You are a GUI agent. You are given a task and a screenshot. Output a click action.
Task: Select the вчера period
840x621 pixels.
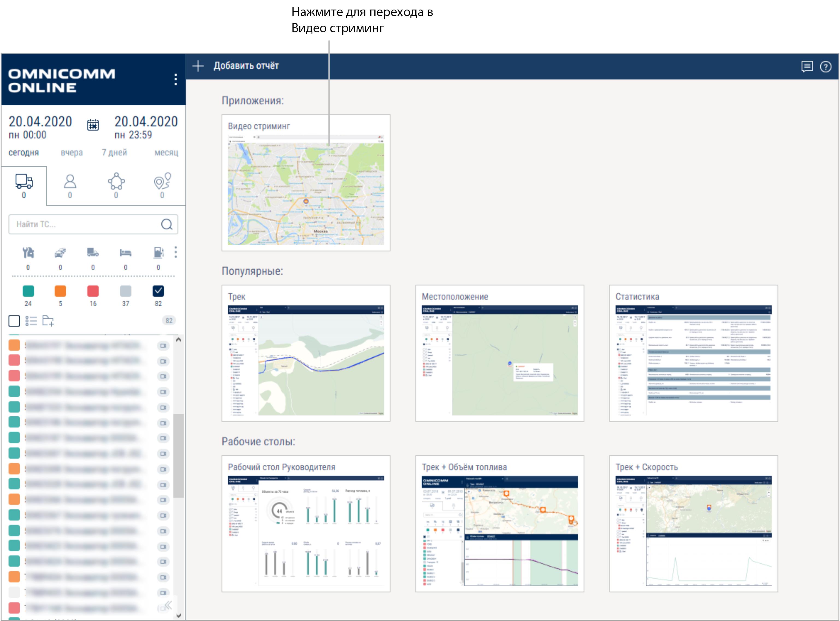[x=72, y=153]
